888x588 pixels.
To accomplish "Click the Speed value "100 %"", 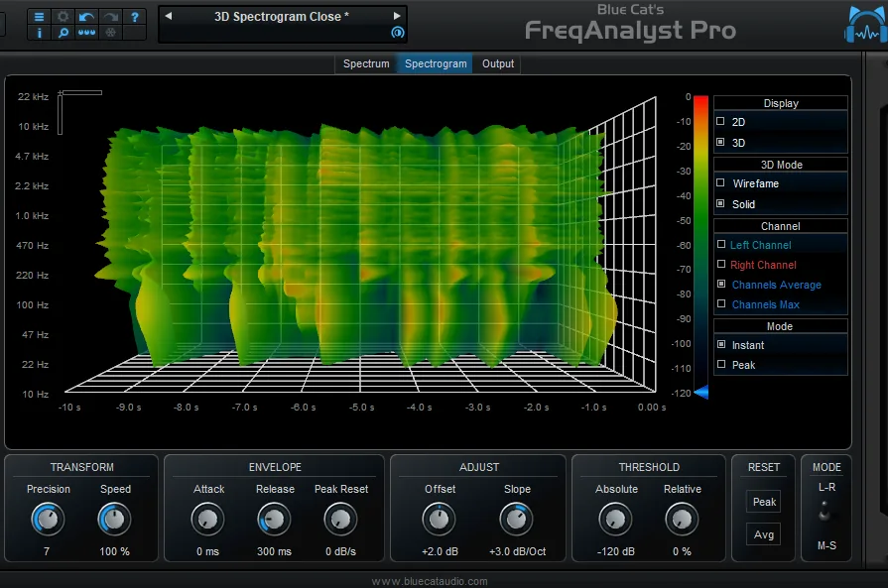I will [114, 551].
